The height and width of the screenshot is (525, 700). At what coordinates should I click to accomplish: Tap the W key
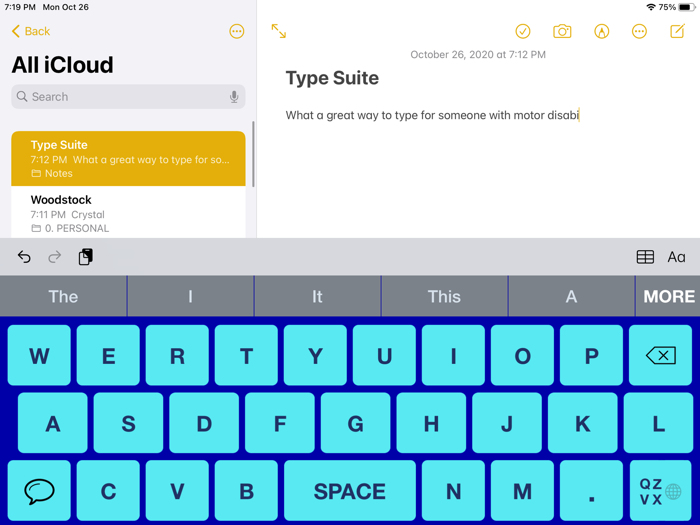click(x=39, y=355)
